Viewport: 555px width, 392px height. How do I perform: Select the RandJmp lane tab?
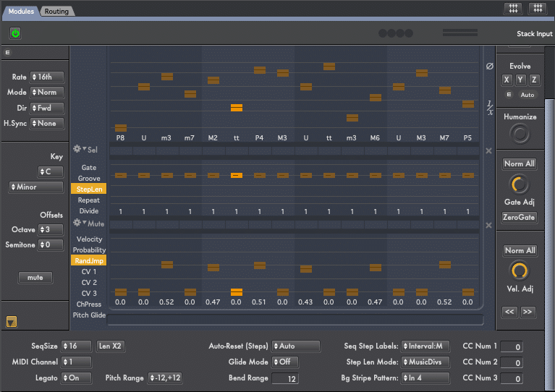pyautogui.click(x=89, y=261)
